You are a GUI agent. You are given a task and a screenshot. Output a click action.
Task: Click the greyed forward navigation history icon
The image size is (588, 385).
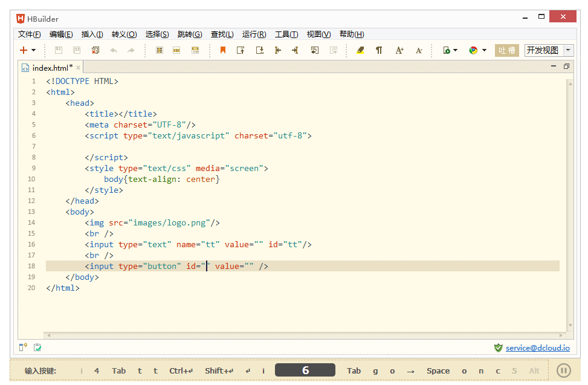coord(334,50)
